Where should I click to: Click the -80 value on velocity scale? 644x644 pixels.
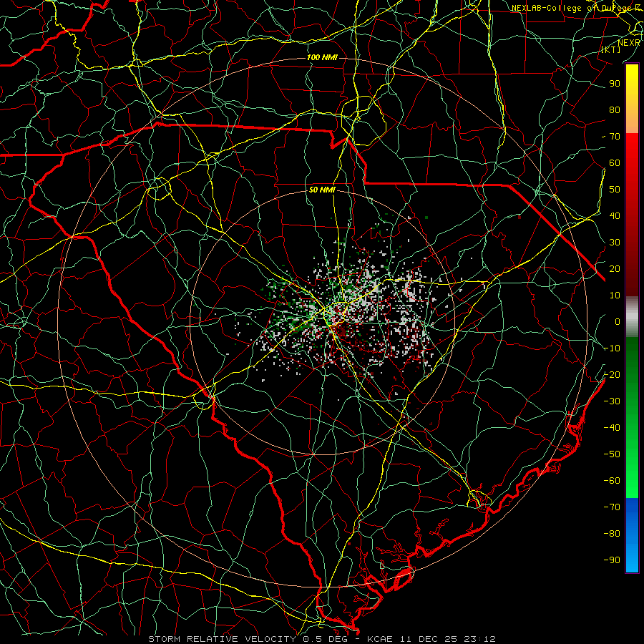coord(612,534)
